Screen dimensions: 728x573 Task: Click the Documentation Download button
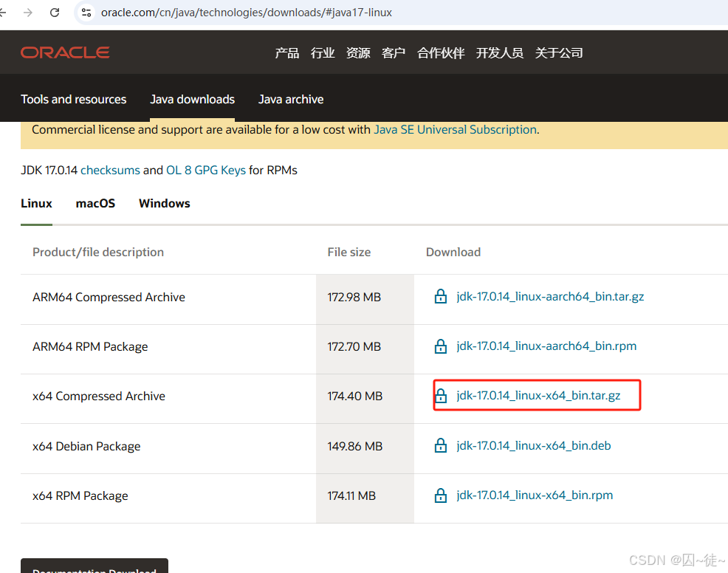pos(95,566)
